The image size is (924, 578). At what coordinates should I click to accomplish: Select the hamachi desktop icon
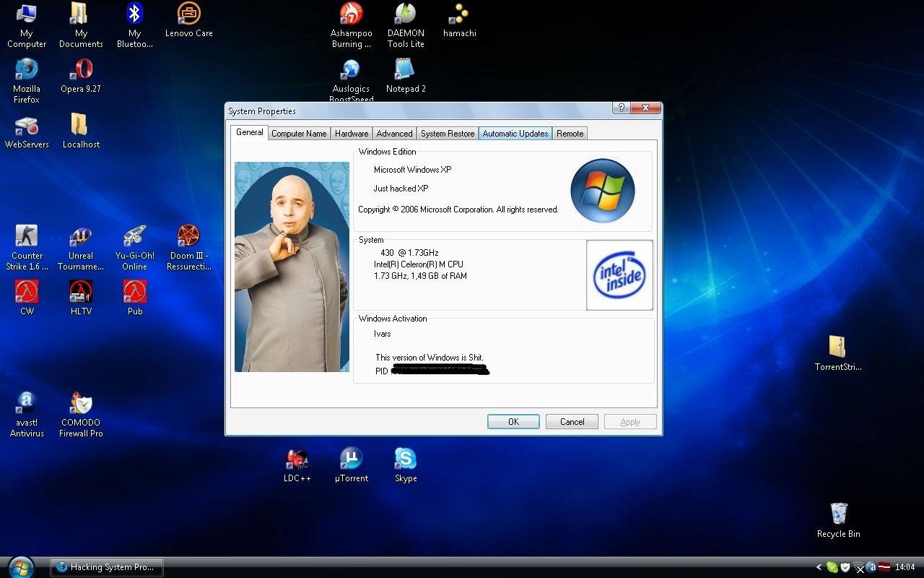[460, 20]
